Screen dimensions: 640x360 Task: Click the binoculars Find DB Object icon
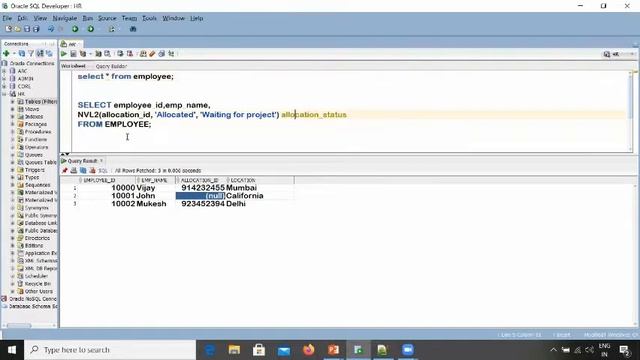tap(133, 29)
